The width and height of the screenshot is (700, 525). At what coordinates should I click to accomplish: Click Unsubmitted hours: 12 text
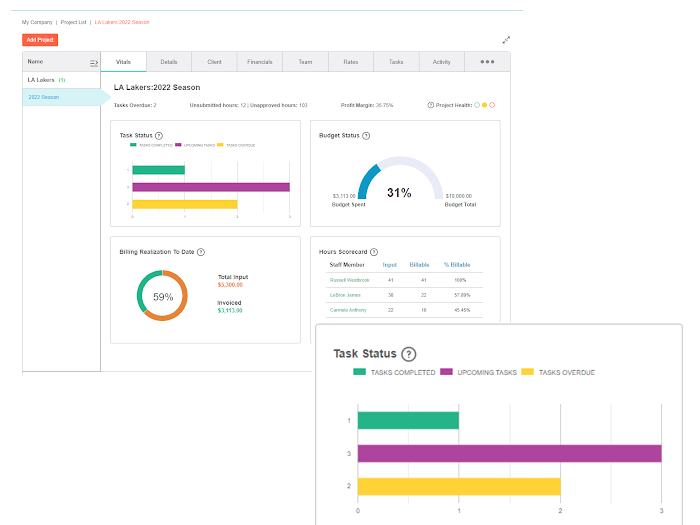218,105
